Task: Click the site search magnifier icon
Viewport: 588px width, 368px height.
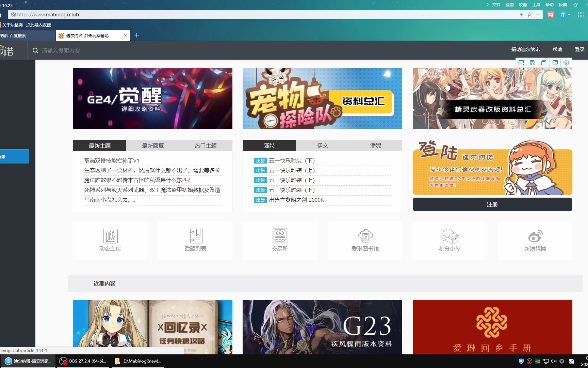Action: pyautogui.click(x=35, y=50)
